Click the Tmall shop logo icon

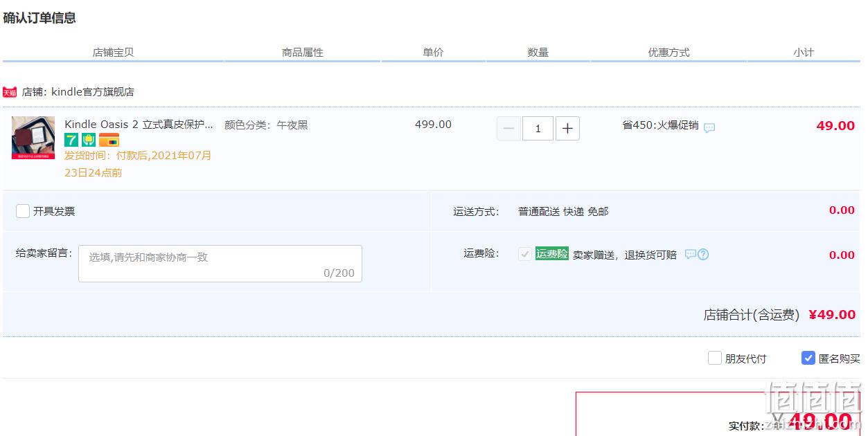pyautogui.click(x=10, y=92)
